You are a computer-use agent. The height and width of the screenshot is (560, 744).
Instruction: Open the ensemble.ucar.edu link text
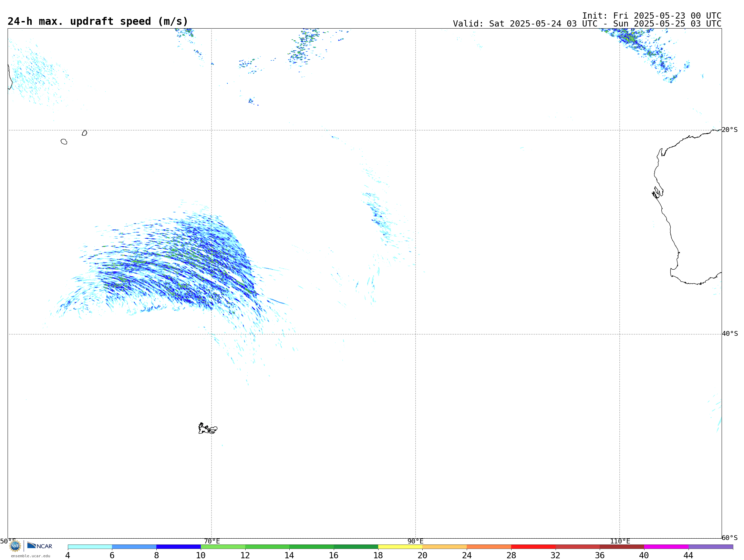point(31,556)
